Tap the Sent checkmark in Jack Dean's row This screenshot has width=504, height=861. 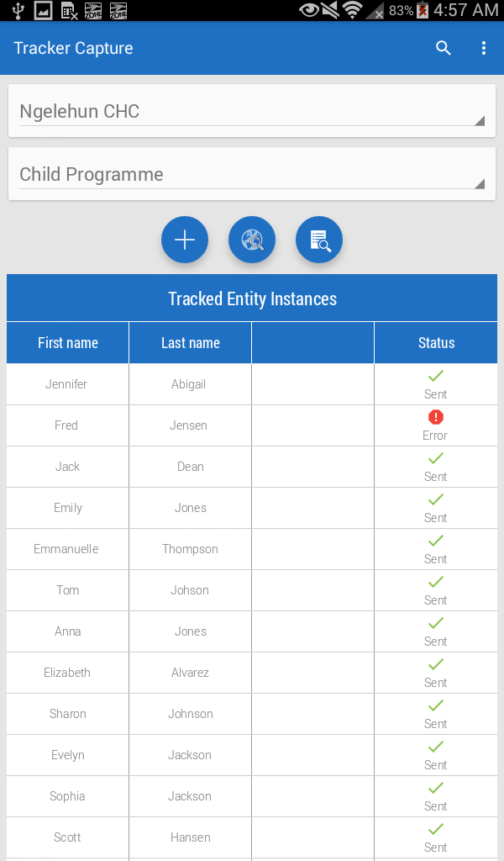(435, 458)
